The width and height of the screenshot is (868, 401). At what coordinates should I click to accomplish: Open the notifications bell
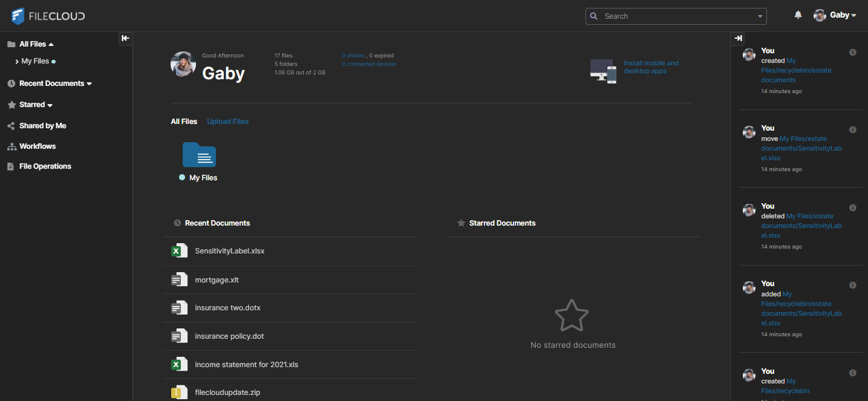(x=798, y=14)
